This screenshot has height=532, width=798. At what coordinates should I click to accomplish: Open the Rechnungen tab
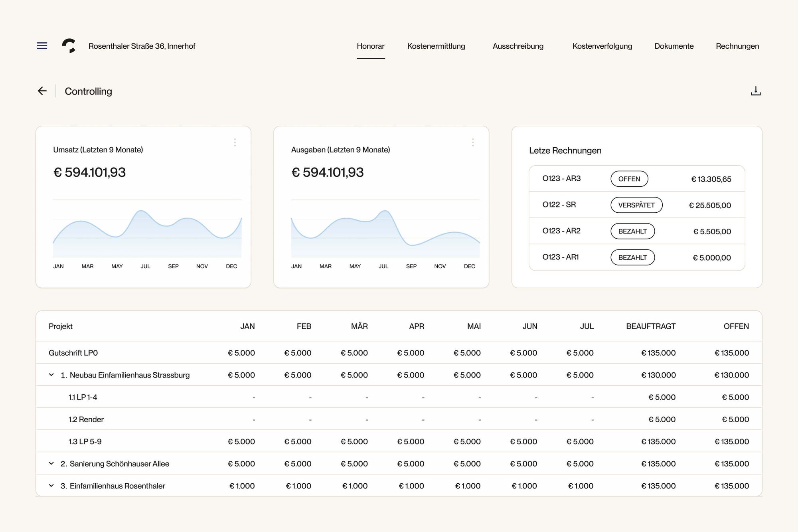tap(737, 46)
